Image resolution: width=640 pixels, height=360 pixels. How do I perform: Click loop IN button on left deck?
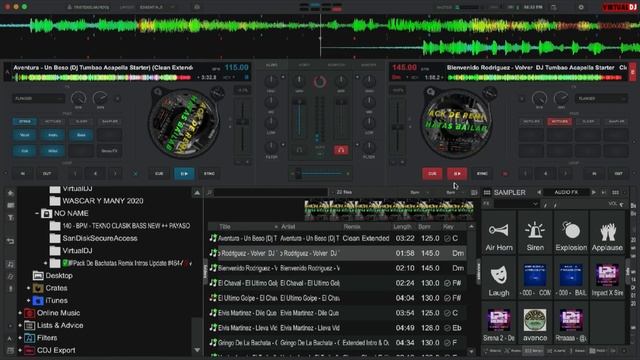pos(22,173)
